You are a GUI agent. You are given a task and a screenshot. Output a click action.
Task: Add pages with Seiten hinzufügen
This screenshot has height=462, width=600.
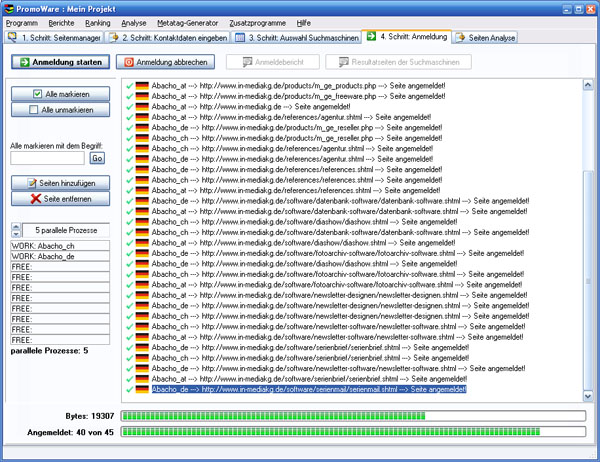60,183
